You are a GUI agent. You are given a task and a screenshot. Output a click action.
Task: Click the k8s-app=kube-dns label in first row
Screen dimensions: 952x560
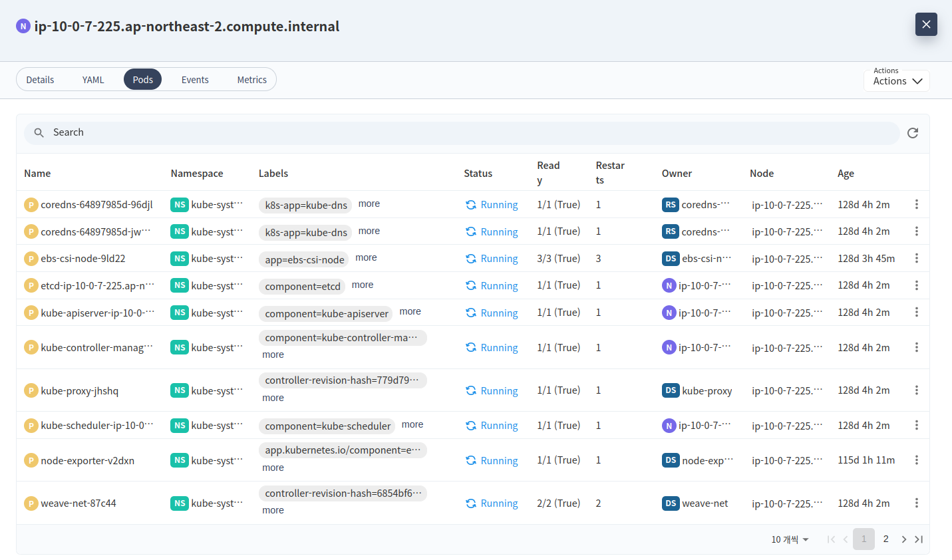tap(306, 205)
